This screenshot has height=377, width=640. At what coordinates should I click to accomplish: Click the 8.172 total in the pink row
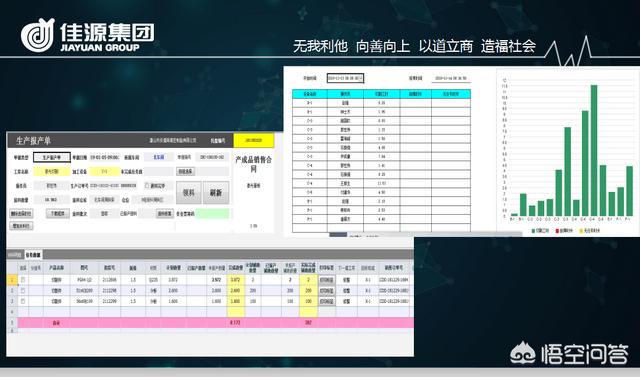(236, 323)
